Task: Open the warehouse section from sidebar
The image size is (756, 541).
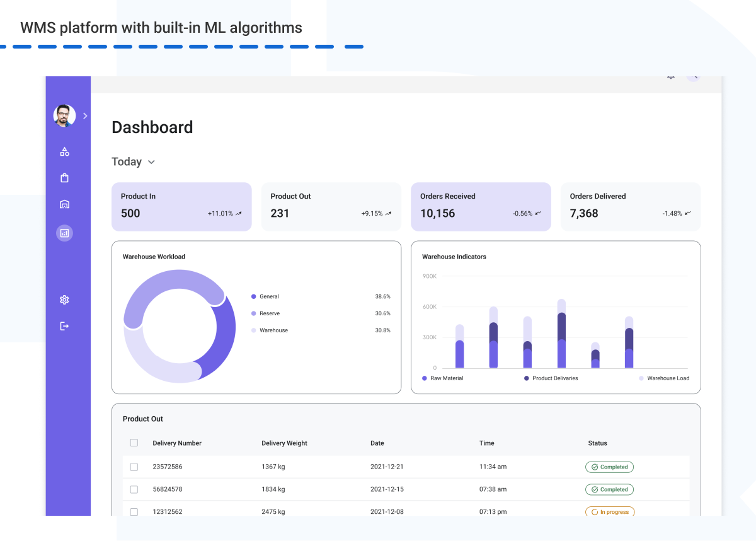Action: click(64, 204)
